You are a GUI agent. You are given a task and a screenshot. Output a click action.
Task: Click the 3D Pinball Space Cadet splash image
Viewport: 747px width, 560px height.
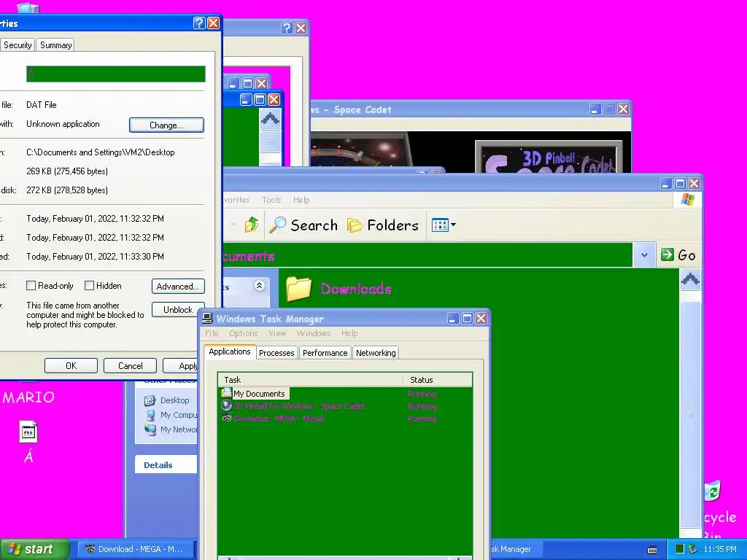(x=549, y=157)
